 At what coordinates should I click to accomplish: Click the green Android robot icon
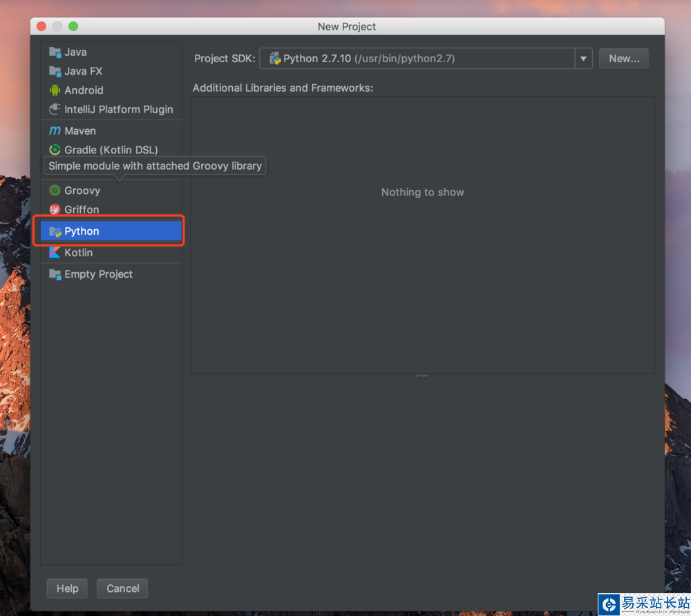pyautogui.click(x=55, y=90)
